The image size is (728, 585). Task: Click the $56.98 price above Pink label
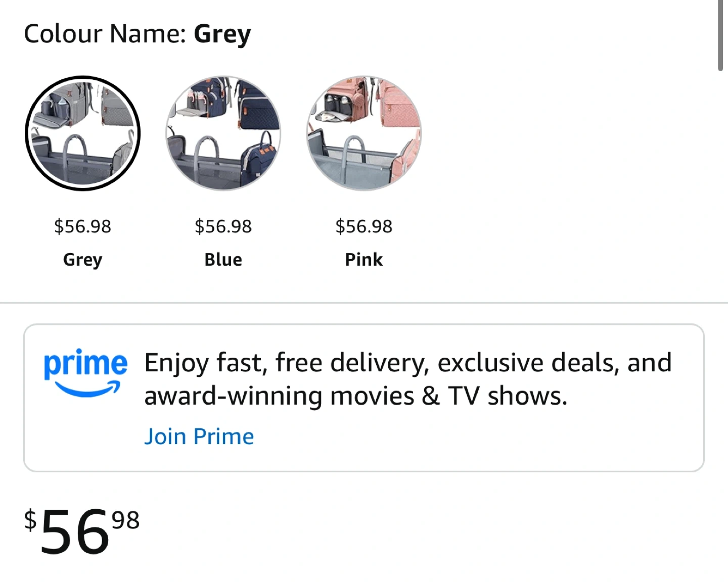(363, 226)
